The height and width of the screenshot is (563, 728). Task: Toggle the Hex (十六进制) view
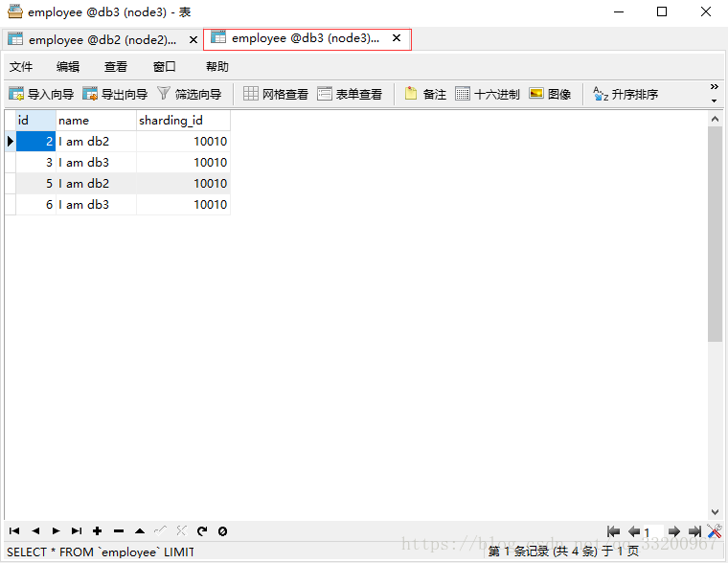pyautogui.click(x=488, y=94)
